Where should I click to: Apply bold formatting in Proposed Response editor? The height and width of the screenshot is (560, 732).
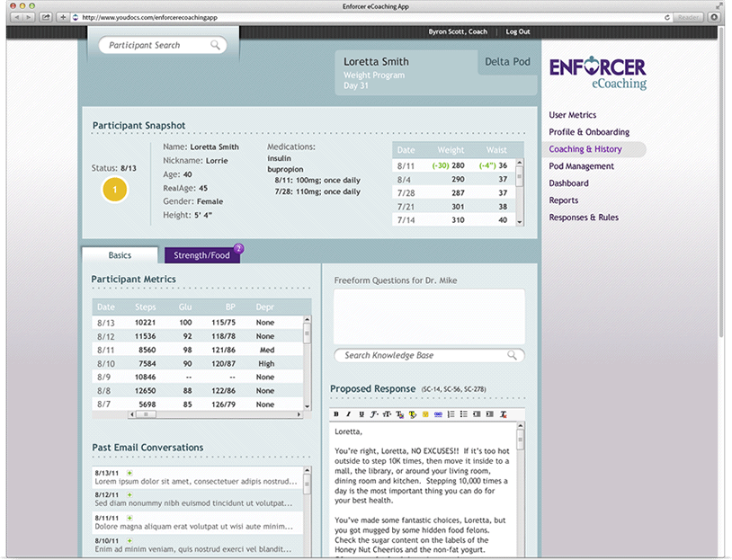coord(336,414)
